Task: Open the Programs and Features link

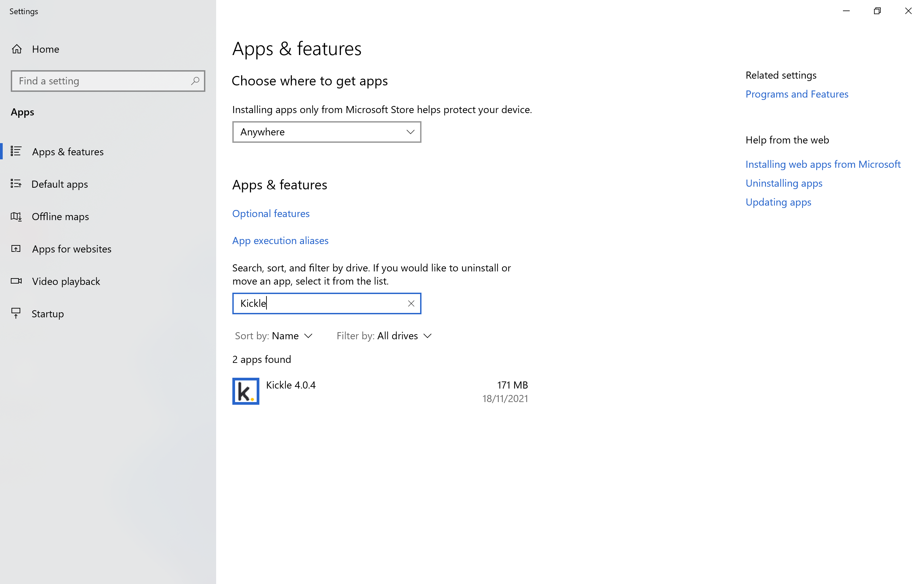Action: 796,94
